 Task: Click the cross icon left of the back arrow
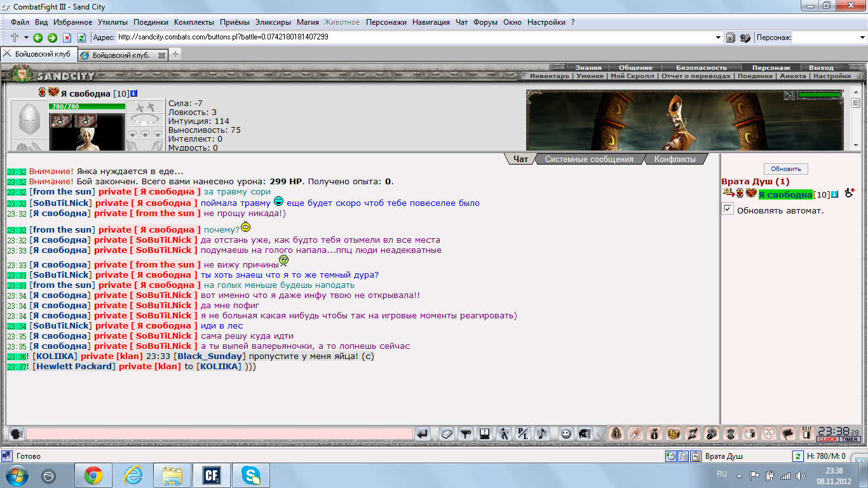click(15, 37)
